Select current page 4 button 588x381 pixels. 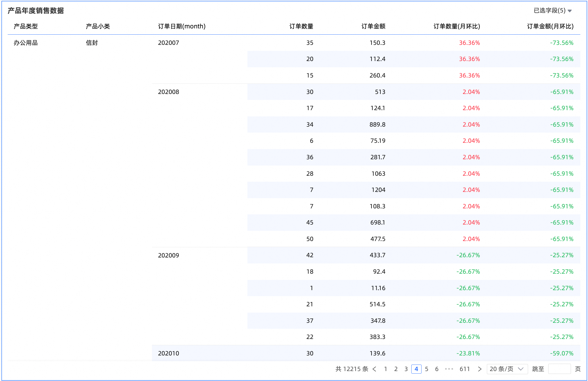click(416, 369)
